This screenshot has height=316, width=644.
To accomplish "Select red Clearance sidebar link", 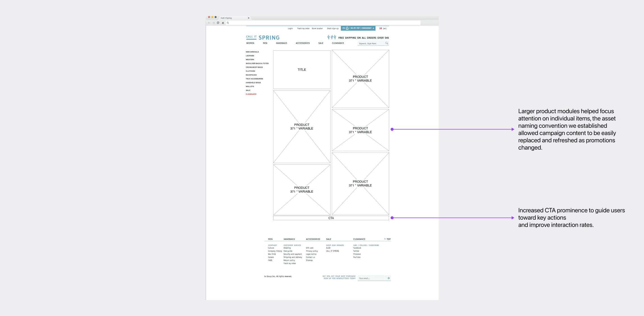I will 251,94.
